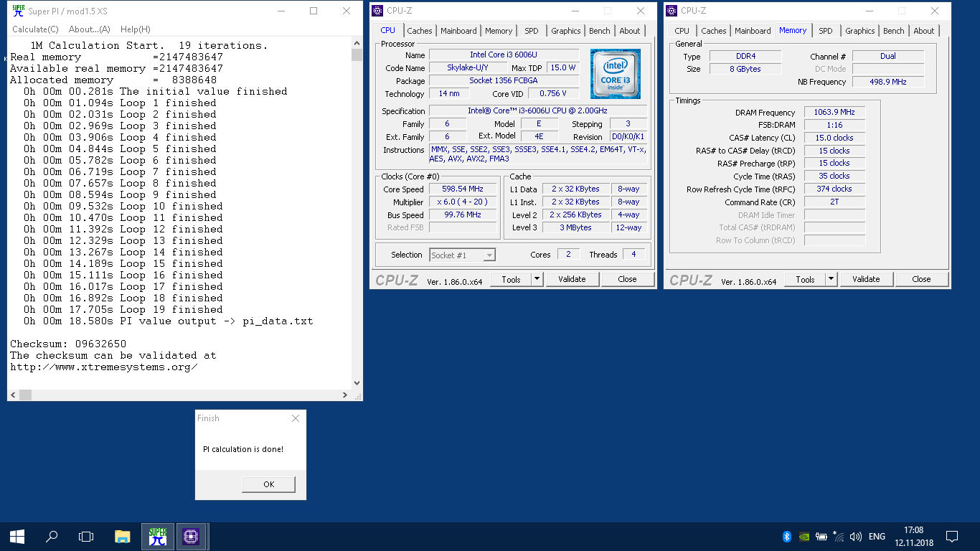Click Validate in left CPU-Z window
This screenshot has height=551, width=980.
click(x=572, y=280)
